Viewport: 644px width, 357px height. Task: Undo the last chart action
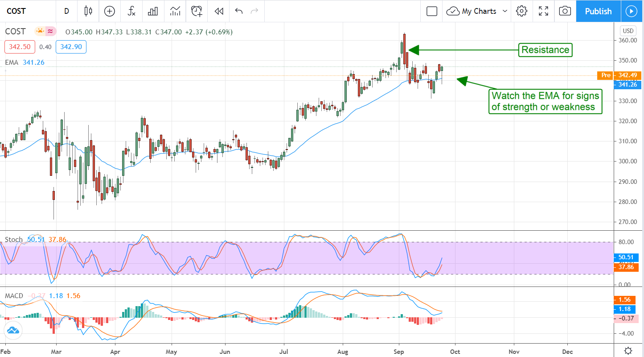239,11
